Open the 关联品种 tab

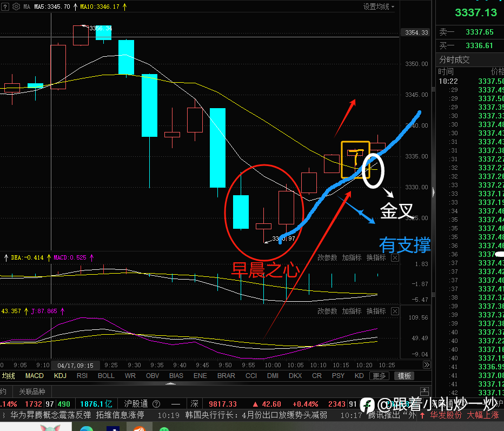32,392
